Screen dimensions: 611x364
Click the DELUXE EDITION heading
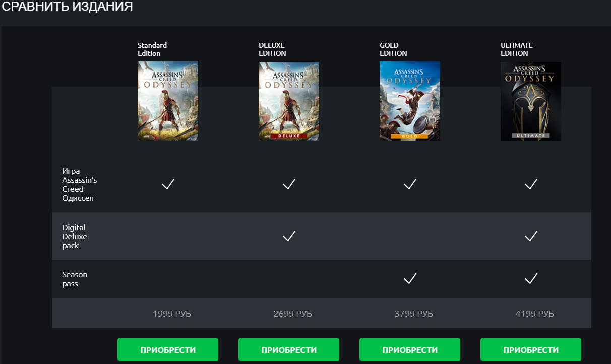(x=272, y=49)
